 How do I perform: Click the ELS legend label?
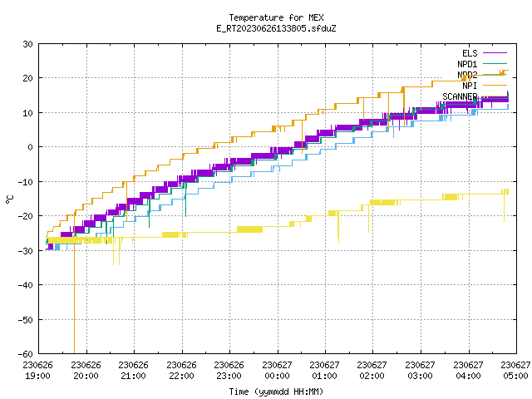tap(470, 53)
